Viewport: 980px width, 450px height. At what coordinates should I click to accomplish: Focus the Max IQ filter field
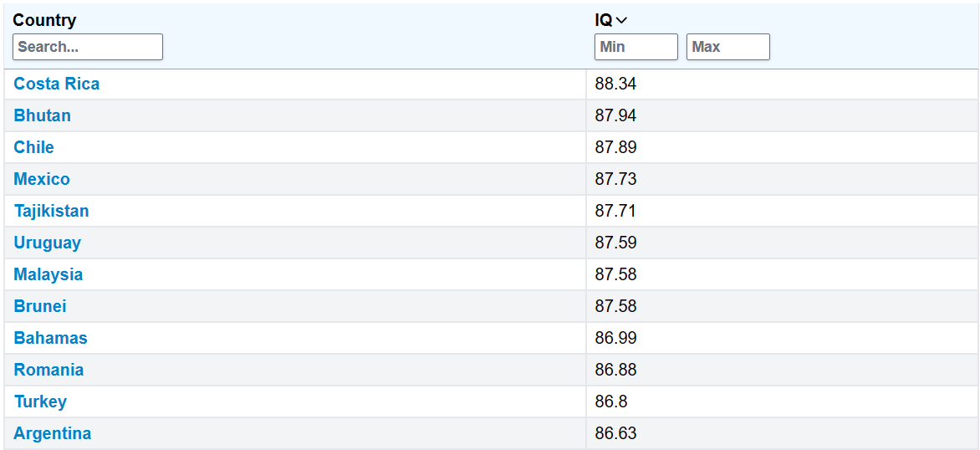pyautogui.click(x=727, y=47)
